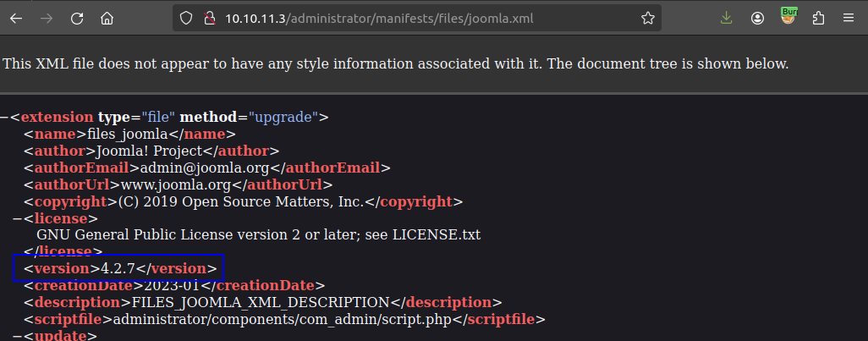
Task: Click the files_joomla name element
Action: pos(130,134)
